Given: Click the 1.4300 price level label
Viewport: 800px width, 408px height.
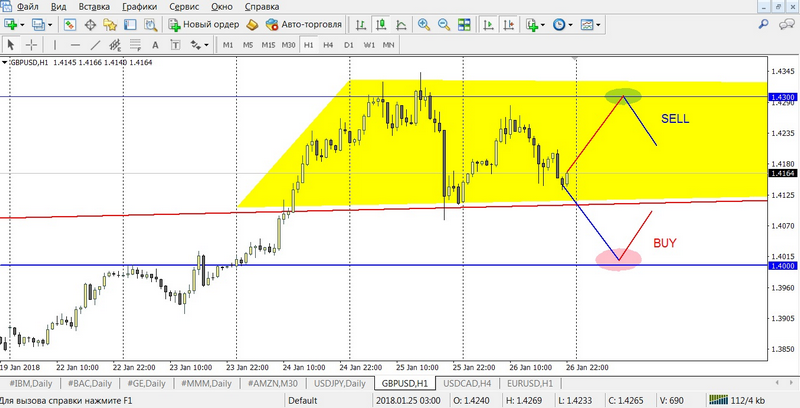Looking at the screenshot, I should pos(782,97).
